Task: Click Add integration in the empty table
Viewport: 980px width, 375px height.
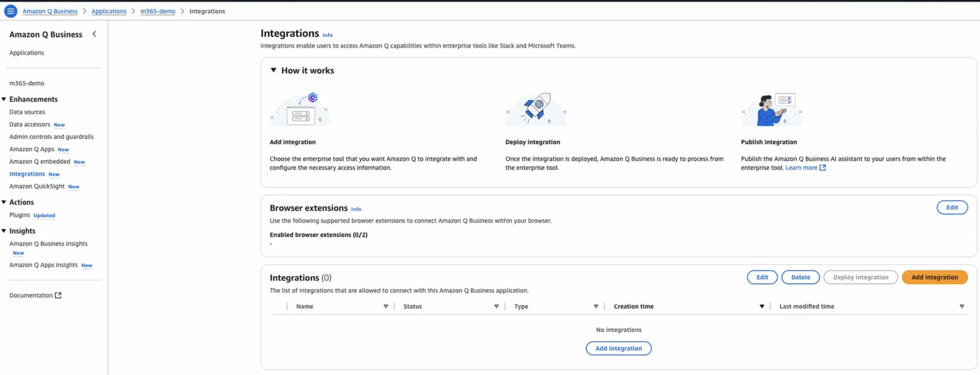Action: click(618, 348)
